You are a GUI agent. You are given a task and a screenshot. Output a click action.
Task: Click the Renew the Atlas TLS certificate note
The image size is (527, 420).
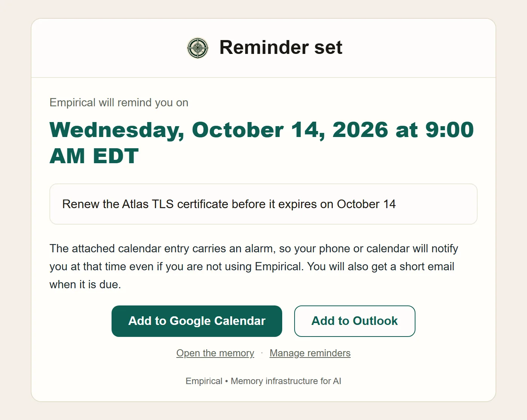pyautogui.click(x=263, y=204)
